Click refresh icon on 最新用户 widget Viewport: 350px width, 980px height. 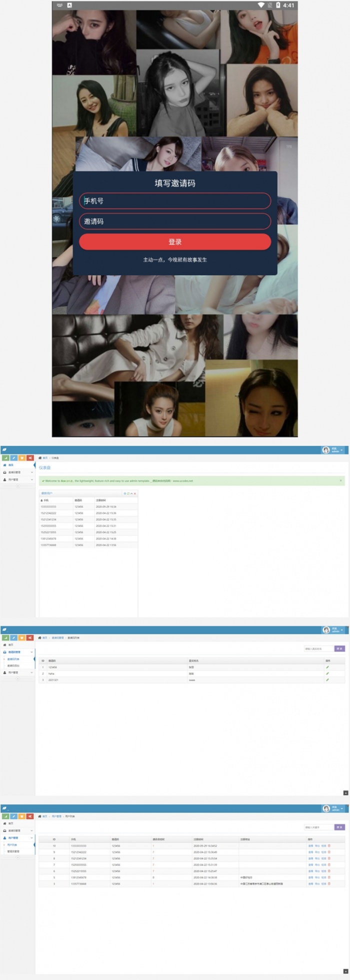pos(128,493)
